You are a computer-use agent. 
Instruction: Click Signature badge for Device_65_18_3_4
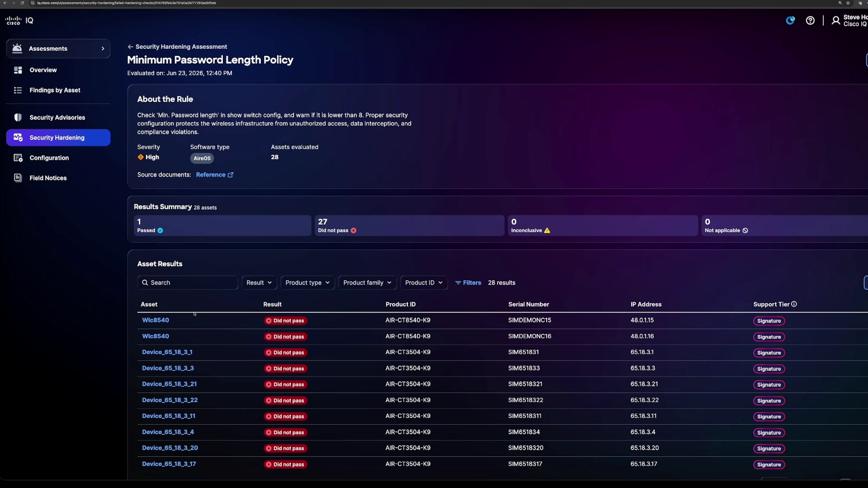[769, 432]
